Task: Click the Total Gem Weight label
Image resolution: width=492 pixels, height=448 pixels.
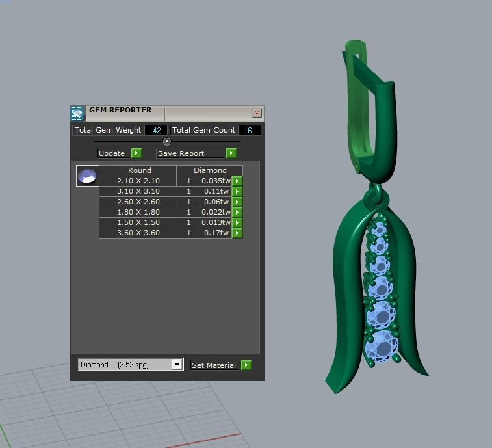Action: click(x=109, y=130)
